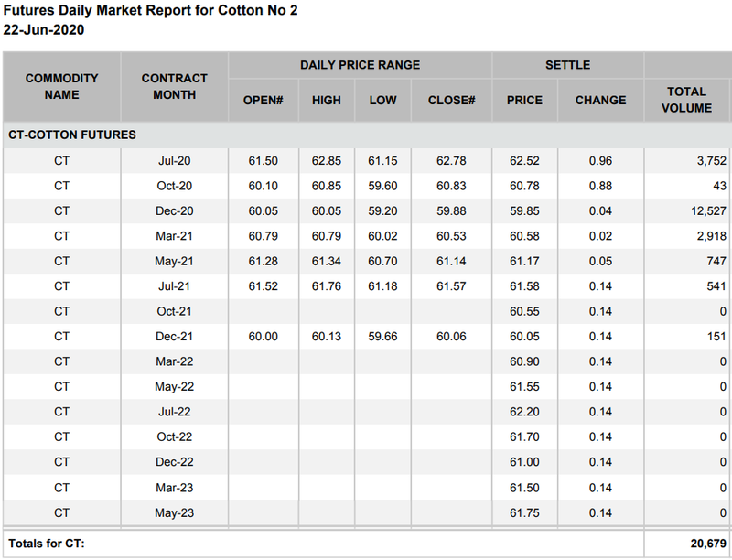Click the Totals for CT label
732x560 pixels.
pos(47,544)
